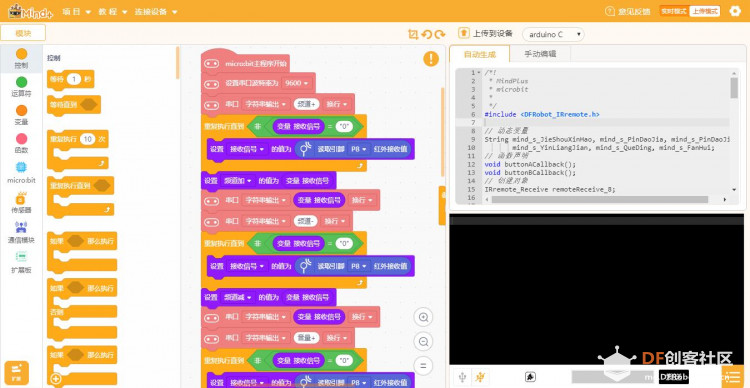
Task: Click the upload arrow icon beside 上传到设备
Action: (x=464, y=33)
